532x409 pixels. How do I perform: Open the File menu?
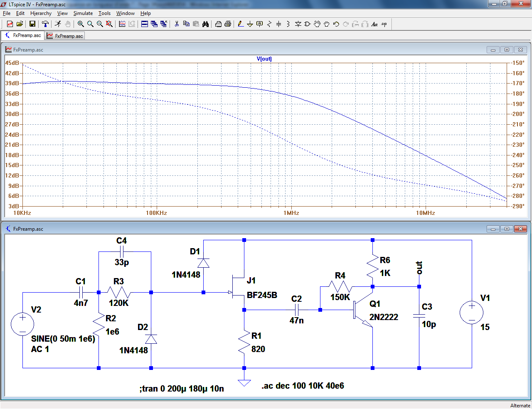pos(7,13)
